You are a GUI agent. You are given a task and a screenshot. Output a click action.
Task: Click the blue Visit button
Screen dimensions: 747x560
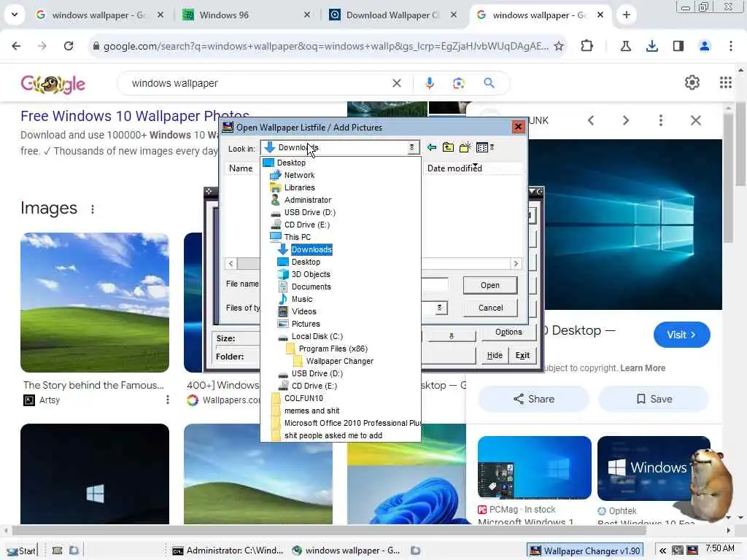point(682,334)
